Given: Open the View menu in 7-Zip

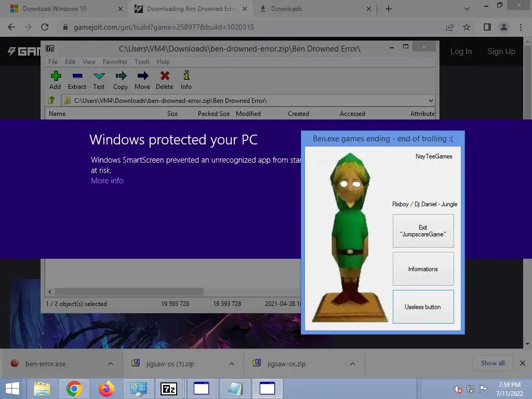Looking at the screenshot, I should pos(89,62).
